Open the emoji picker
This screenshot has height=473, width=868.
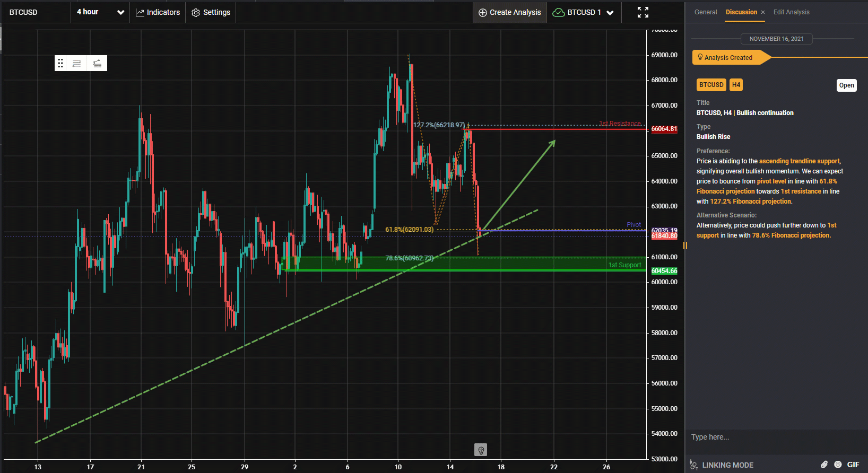tap(838, 465)
